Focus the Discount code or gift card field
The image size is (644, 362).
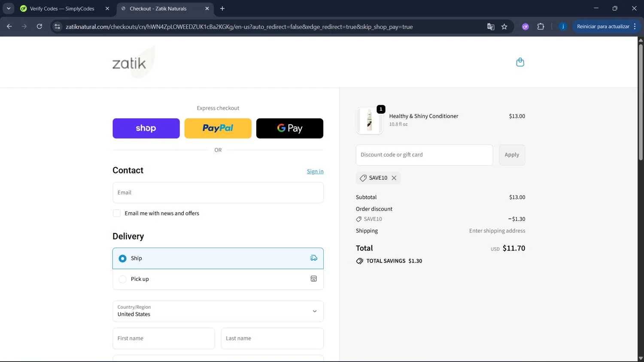pos(424,155)
